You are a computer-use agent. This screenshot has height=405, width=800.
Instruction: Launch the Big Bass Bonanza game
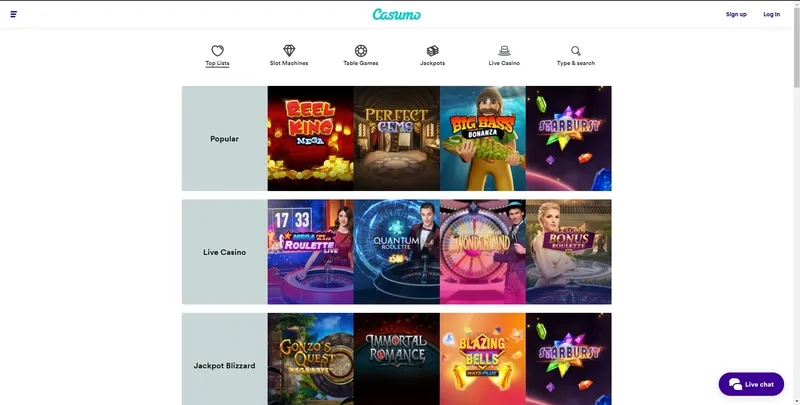click(483, 138)
